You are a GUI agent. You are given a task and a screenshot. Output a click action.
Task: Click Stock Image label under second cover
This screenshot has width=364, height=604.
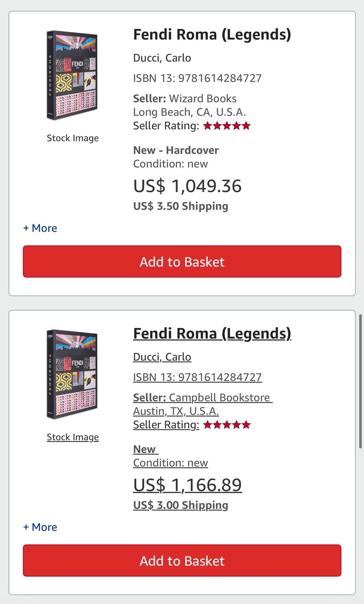pyautogui.click(x=72, y=438)
